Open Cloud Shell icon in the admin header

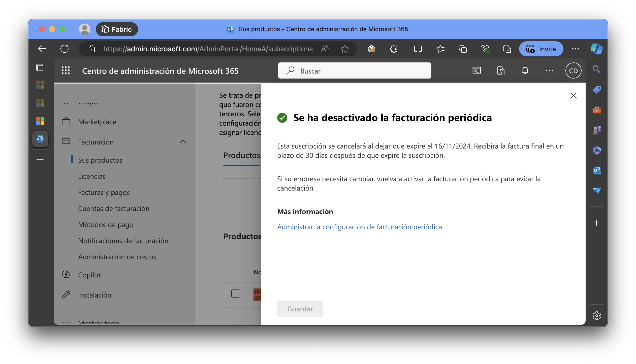point(477,70)
